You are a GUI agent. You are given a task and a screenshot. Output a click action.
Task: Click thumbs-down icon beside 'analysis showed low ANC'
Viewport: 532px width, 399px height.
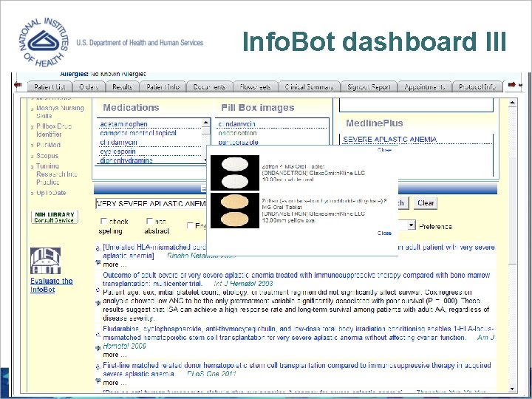point(98,303)
